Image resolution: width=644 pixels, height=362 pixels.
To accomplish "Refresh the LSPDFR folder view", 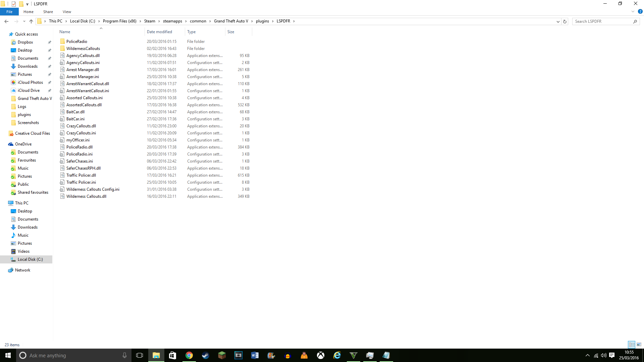I will 565,21.
